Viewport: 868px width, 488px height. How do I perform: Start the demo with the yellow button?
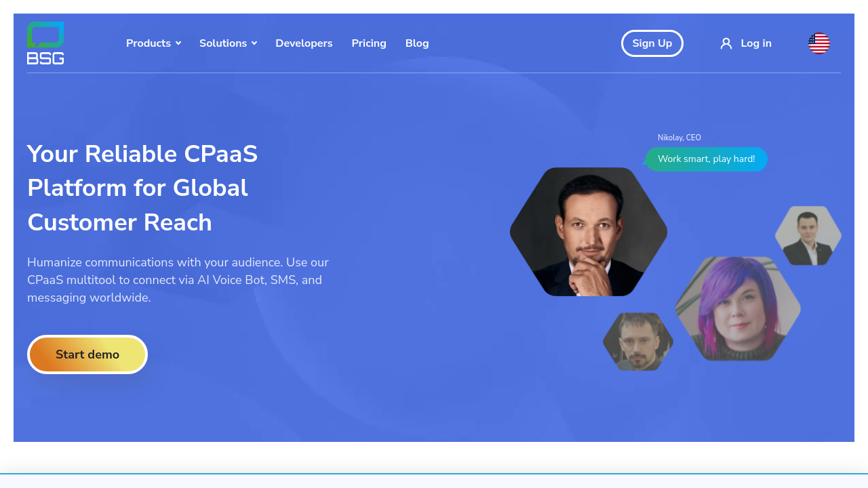(87, 354)
